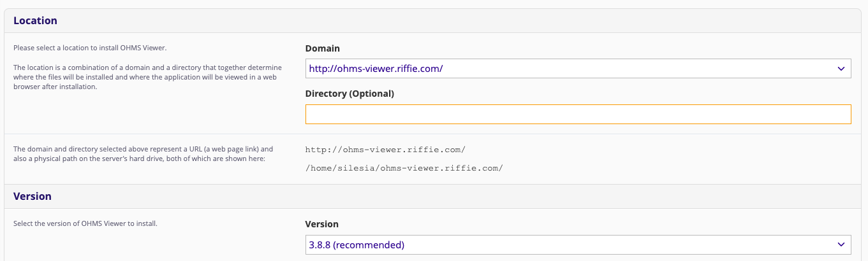Click the "Please select a location" instruction text
Screen dimensions: 868x261
coord(90,48)
